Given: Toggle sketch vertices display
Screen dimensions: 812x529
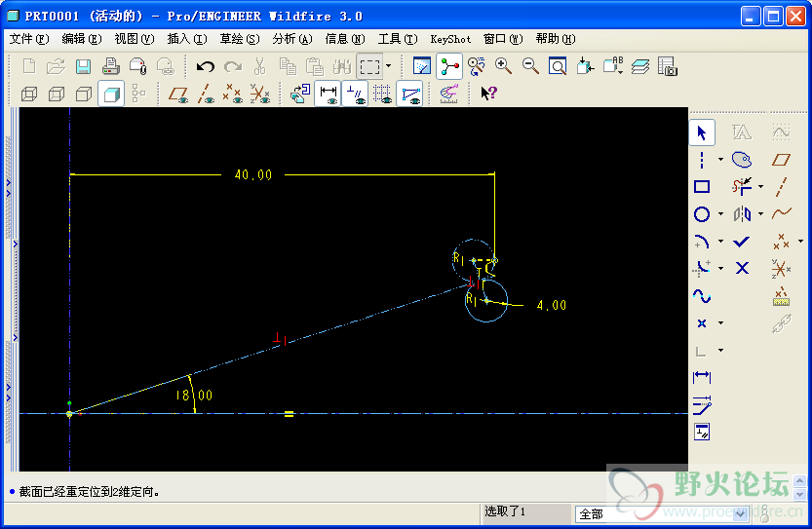Looking at the screenshot, I should [x=409, y=94].
